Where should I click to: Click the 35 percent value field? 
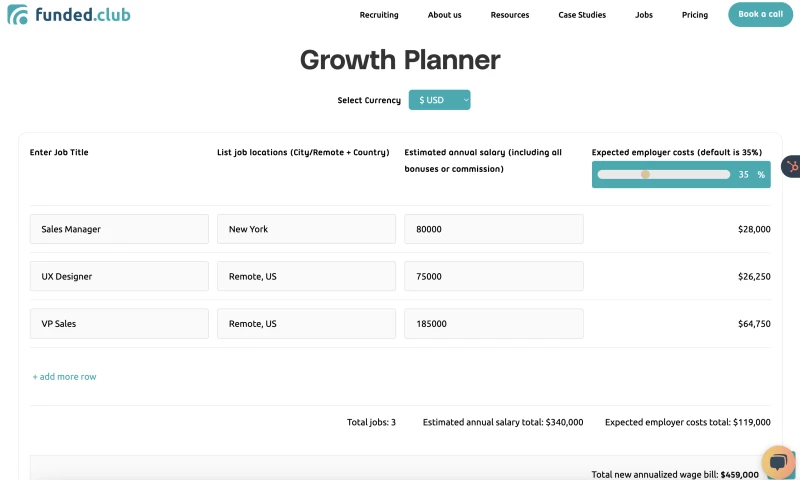[x=743, y=174]
